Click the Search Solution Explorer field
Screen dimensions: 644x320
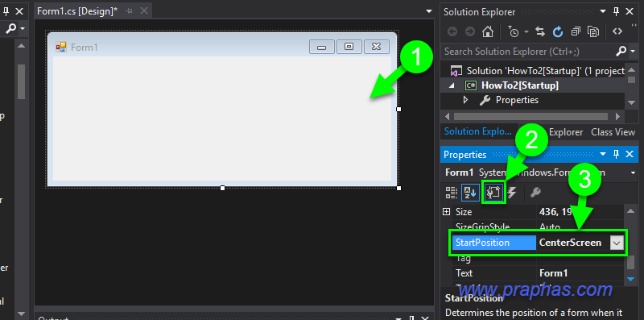(x=528, y=52)
